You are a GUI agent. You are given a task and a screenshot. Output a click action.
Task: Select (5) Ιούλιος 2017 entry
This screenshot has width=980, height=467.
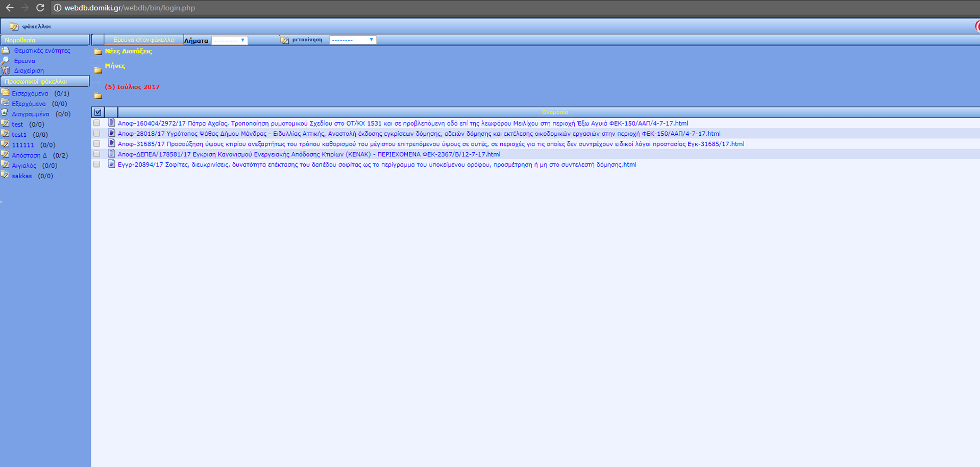tap(132, 87)
